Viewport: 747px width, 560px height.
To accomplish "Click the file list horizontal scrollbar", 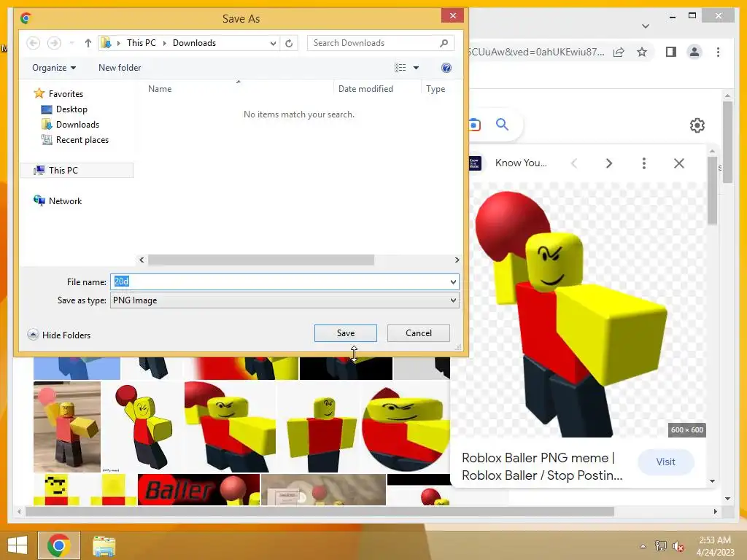I will (x=261, y=260).
